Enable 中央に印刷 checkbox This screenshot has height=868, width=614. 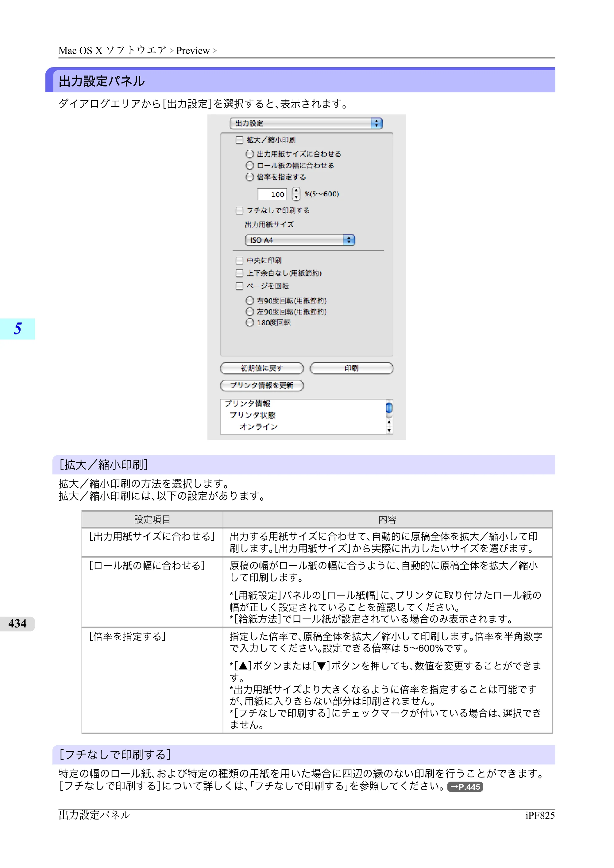[239, 260]
